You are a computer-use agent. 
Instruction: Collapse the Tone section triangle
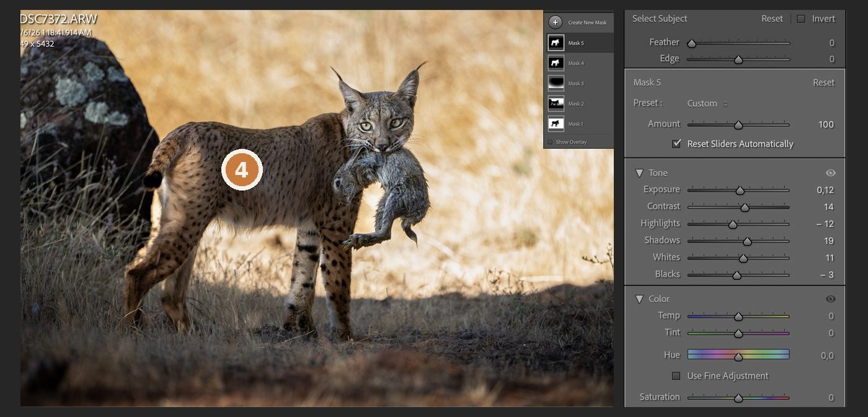point(639,173)
